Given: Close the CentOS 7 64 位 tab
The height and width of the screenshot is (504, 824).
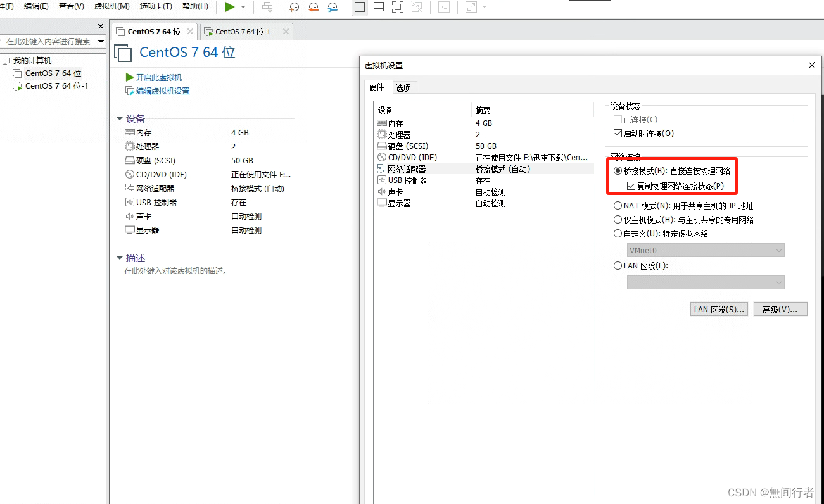Looking at the screenshot, I should (x=190, y=31).
